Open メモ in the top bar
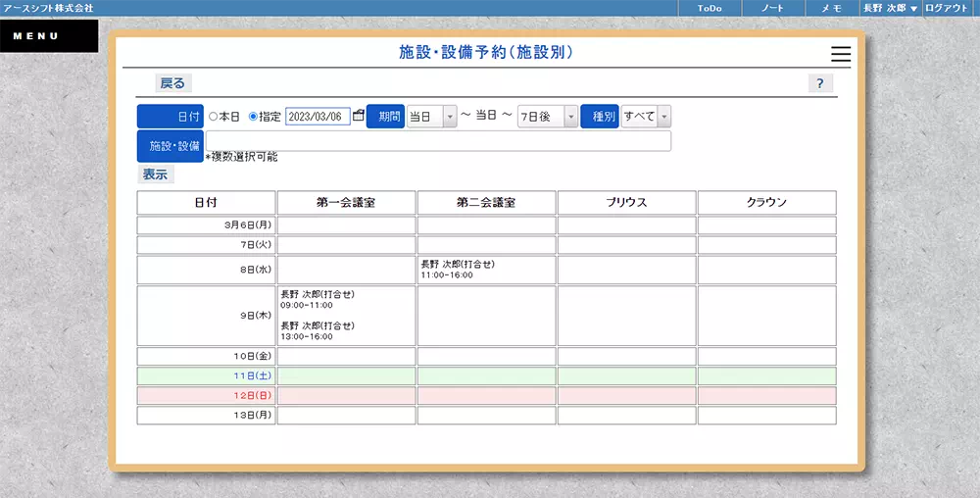The height and width of the screenshot is (498, 980). click(831, 8)
